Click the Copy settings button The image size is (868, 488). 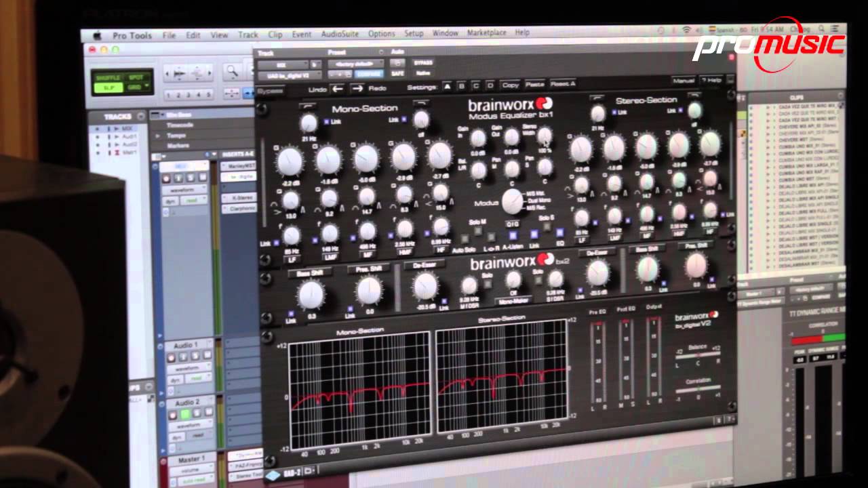point(510,85)
